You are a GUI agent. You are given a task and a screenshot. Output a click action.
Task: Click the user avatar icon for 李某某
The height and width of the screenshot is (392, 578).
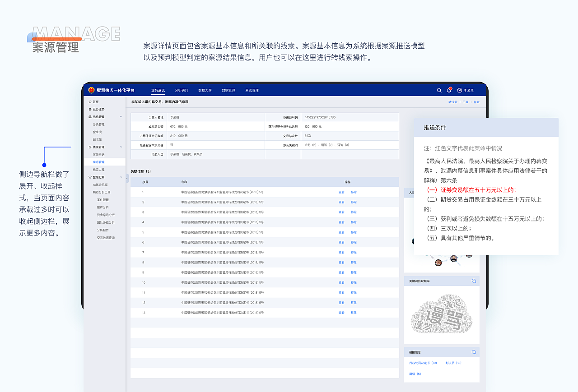(460, 90)
